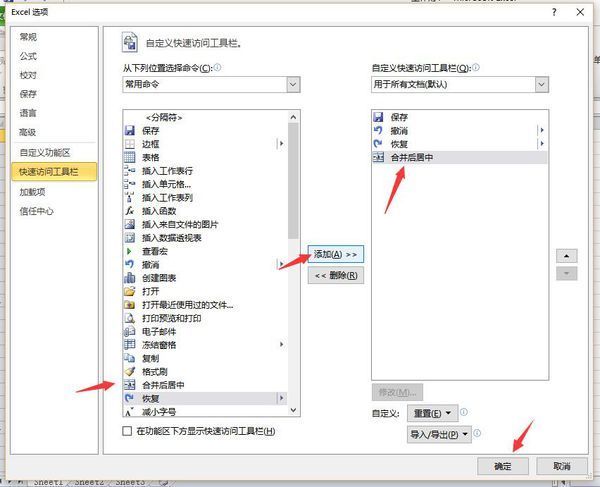Open the 高级 options category
The image size is (600, 487).
[x=28, y=132]
